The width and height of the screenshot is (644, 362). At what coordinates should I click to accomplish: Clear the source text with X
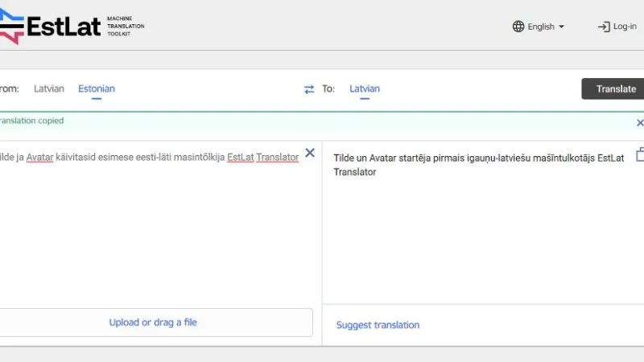310,153
